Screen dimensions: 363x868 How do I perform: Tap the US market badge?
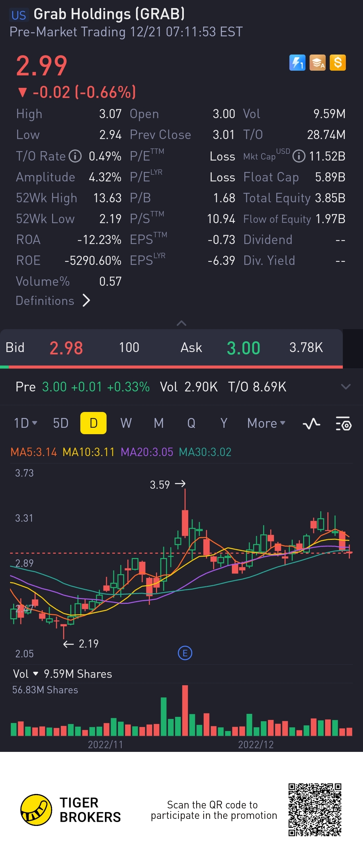tap(19, 15)
